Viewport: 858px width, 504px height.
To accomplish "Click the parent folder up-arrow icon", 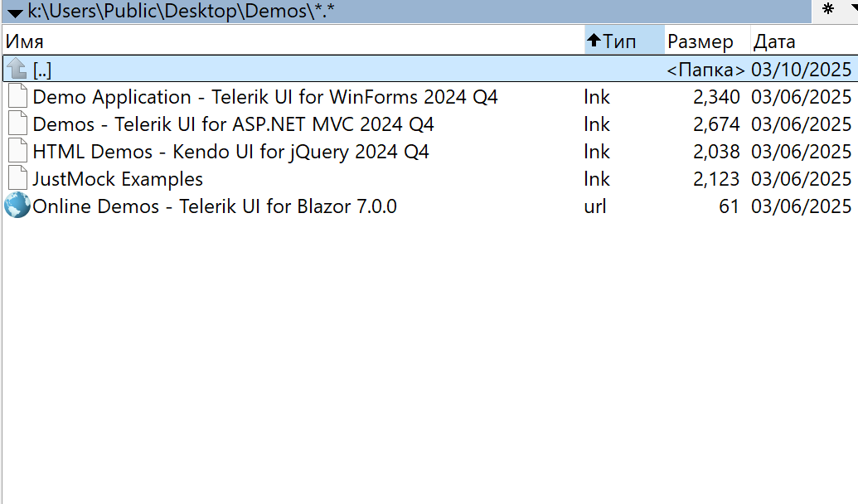I will 17,69.
